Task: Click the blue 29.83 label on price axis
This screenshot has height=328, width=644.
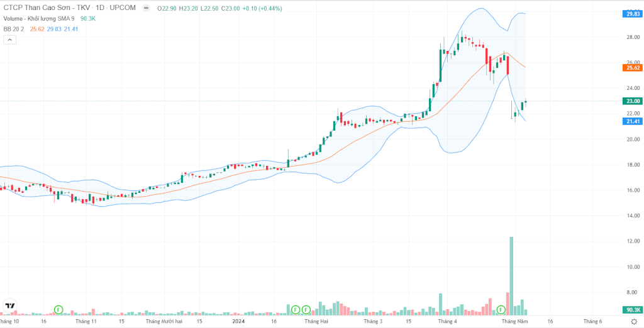Action: 633,14
